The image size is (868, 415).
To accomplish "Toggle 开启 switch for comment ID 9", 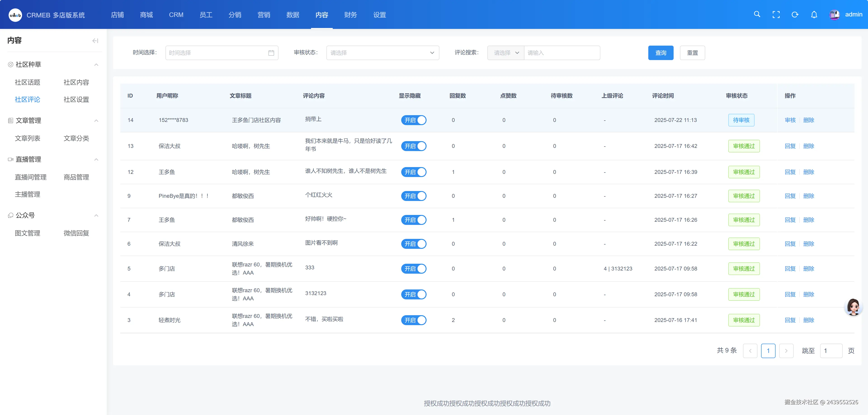I will click(x=413, y=196).
